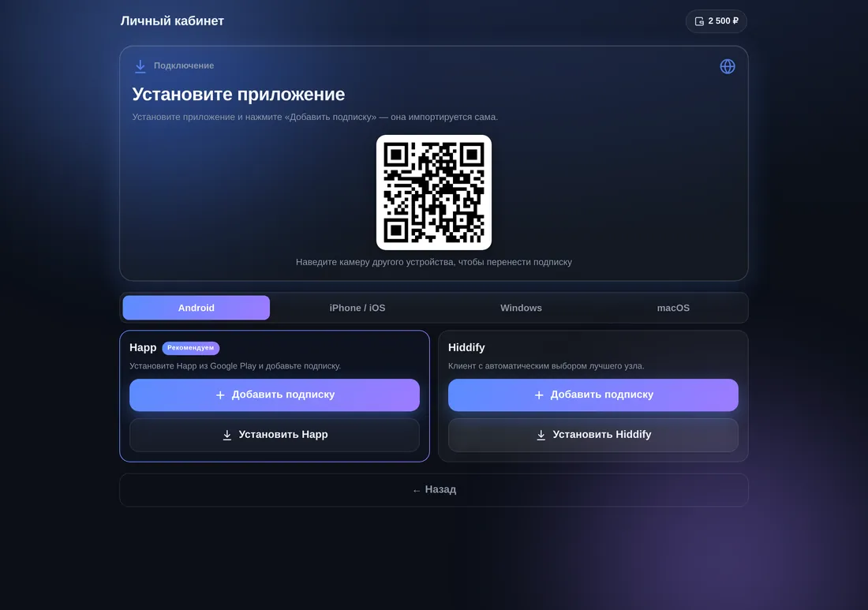Click Добавить подписку in the Happ card
This screenshot has width=868, height=610.
tap(275, 395)
